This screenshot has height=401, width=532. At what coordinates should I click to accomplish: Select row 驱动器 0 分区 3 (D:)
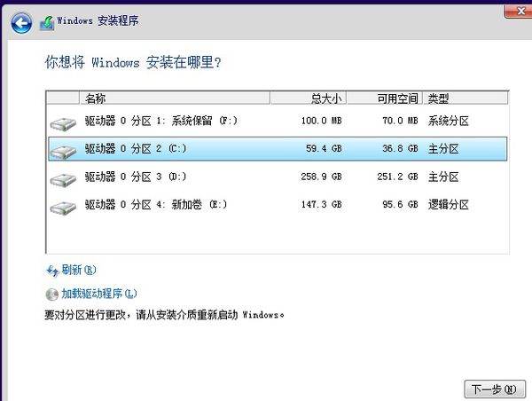tap(278, 177)
